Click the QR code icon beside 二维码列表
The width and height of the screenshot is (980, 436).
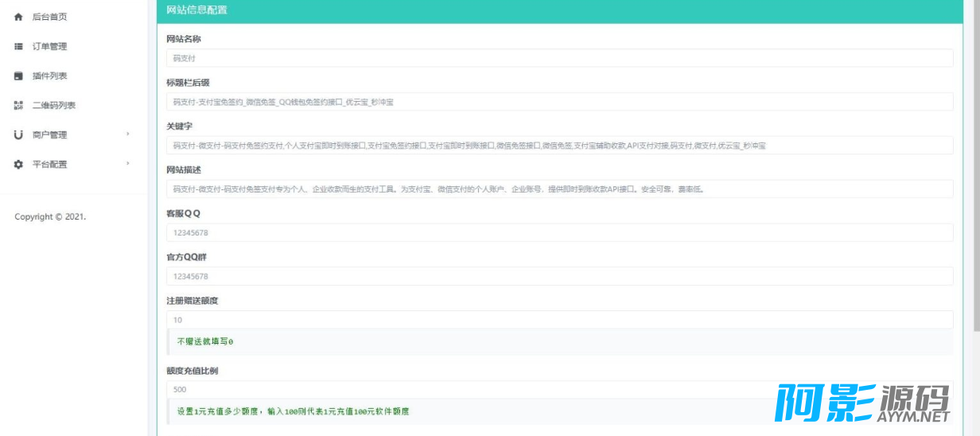(18, 105)
